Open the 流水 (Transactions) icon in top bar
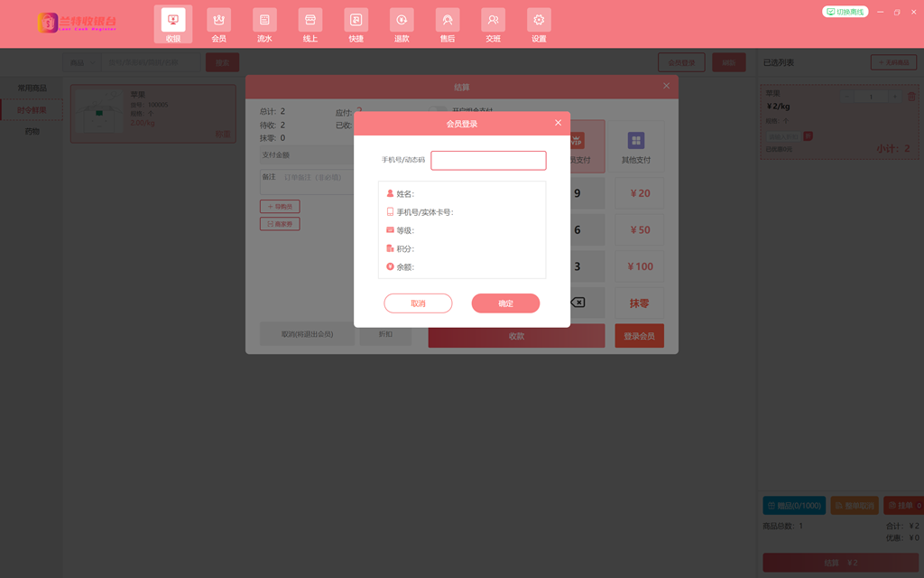Viewport: 924px width, 578px height. coord(264,21)
